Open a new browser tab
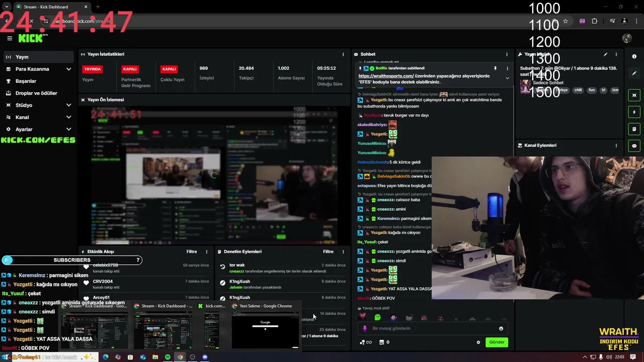 click(x=98, y=7)
